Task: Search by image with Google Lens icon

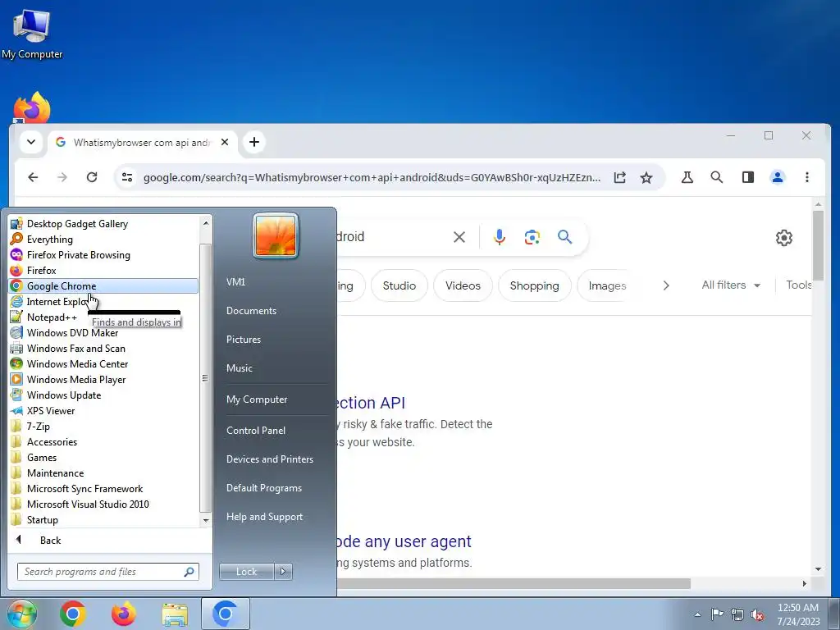Action: point(532,237)
